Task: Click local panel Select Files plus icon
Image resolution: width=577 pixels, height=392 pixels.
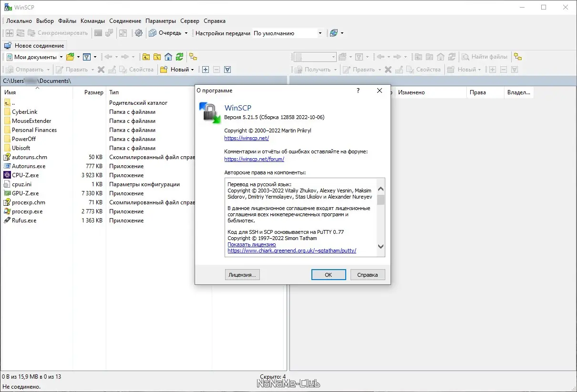Action: (206, 70)
